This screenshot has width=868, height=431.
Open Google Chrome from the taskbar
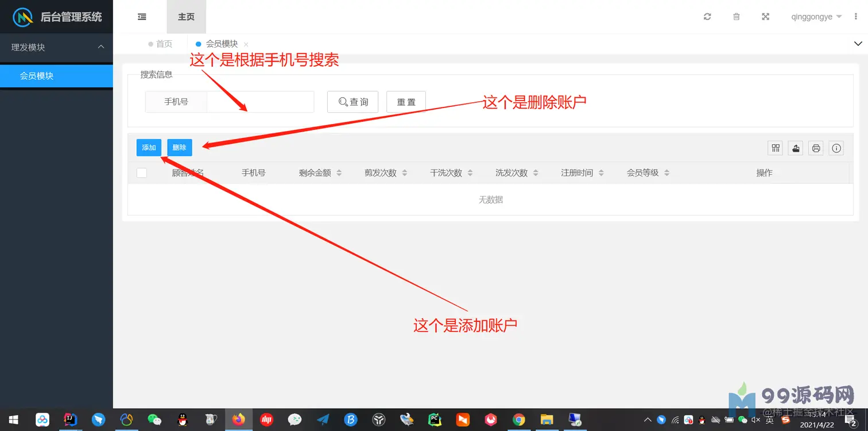point(518,420)
